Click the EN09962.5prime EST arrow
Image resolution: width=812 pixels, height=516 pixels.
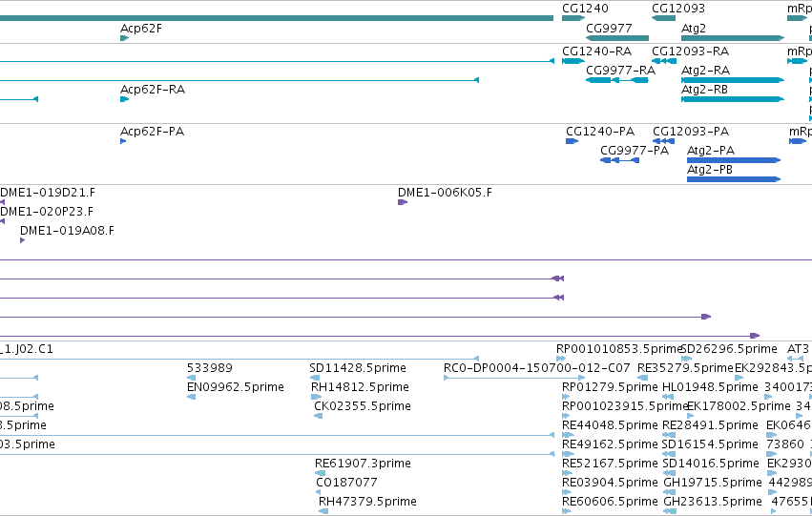click(x=192, y=397)
